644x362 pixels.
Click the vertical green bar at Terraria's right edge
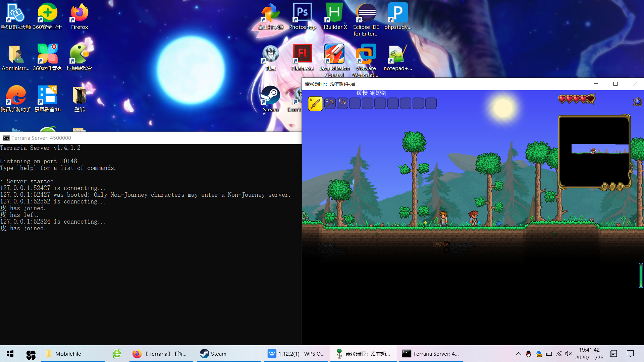(x=641, y=275)
